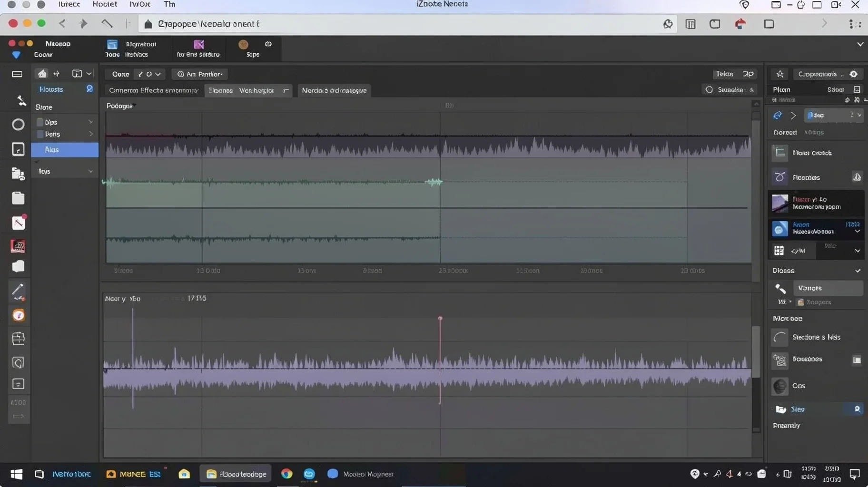Click the address bar lock icon
The width and height of the screenshot is (868, 487).
pyautogui.click(x=148, y=24)
